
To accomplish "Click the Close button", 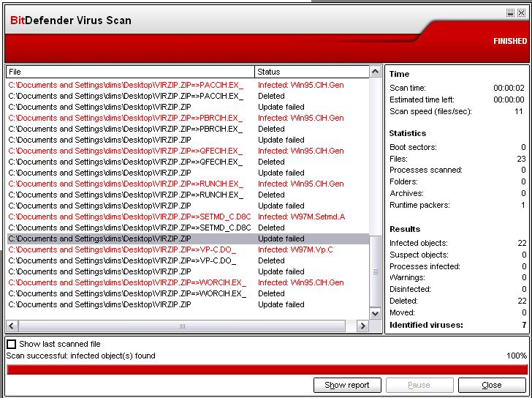I will tap(492, 385).
